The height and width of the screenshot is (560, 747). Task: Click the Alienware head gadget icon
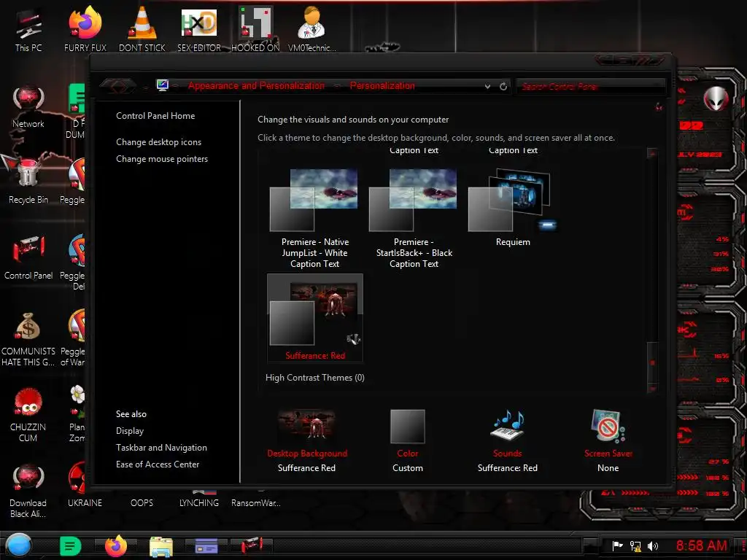tap(716, 98)
